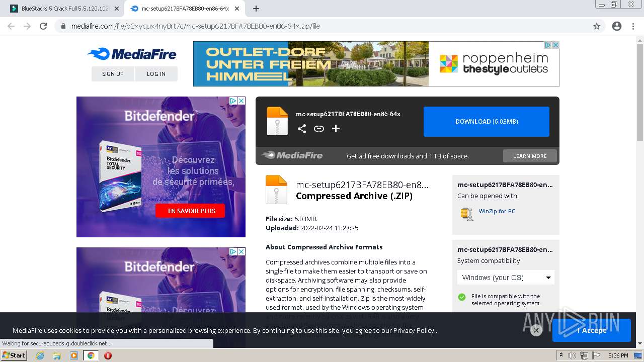644x362 pixels.
Task: Click the taskbar clock showing 5:36 PM
Action: coord(618,355)
